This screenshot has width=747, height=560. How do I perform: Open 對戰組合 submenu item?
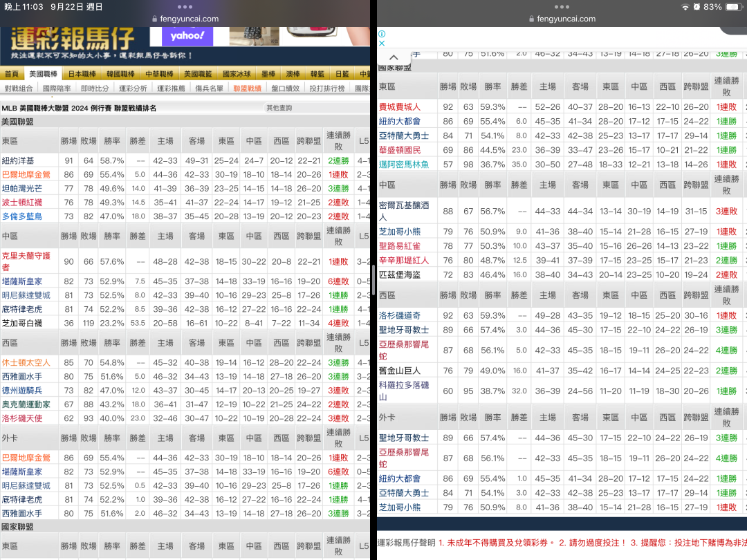(x=19, y=88)
